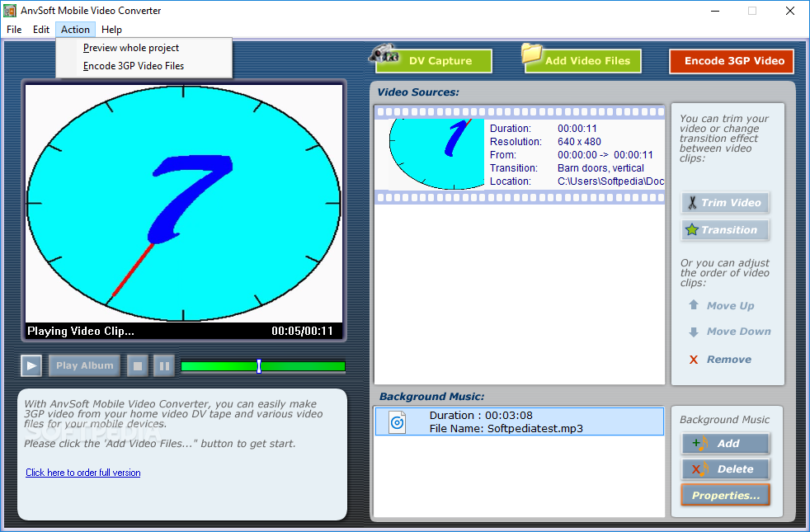This screenshot has width=810, height=532.
Task: Stop video playback
Action: coord(138,365)
